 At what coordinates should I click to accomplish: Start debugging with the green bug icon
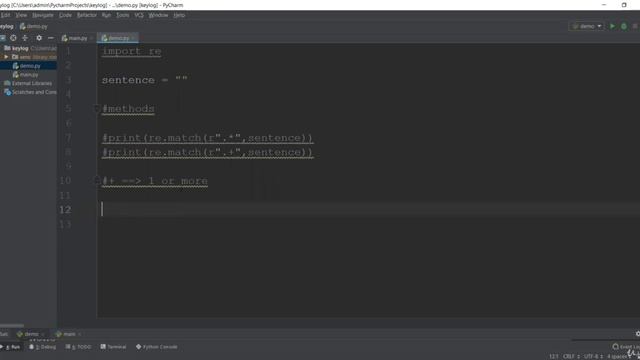point(624,26)
